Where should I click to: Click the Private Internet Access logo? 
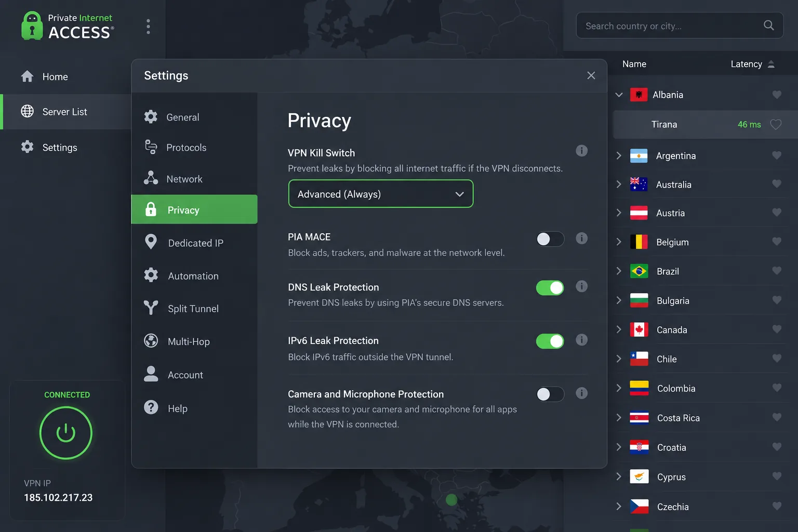pos(68,26)
